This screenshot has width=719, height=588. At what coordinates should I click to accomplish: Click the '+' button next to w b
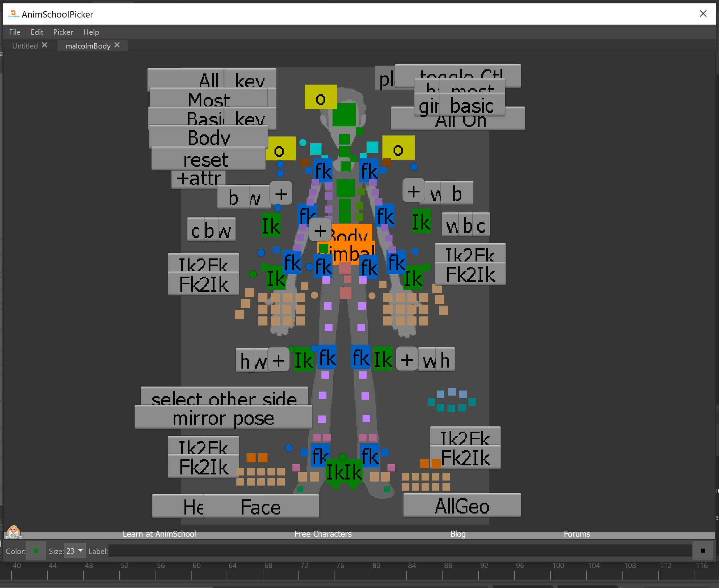[413, 190]
